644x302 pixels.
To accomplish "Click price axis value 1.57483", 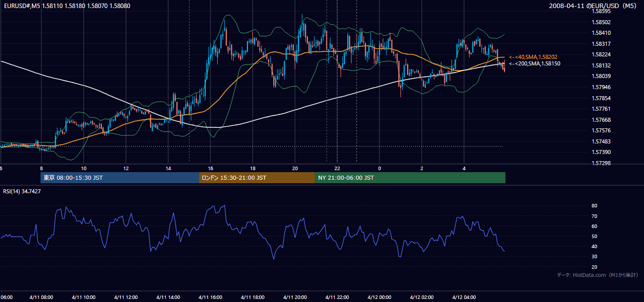I will [601, 141].
